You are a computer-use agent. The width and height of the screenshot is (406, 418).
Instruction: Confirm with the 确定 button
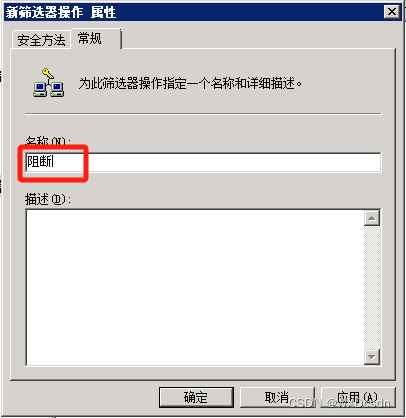pyautogui.click(x=196, y=397)
